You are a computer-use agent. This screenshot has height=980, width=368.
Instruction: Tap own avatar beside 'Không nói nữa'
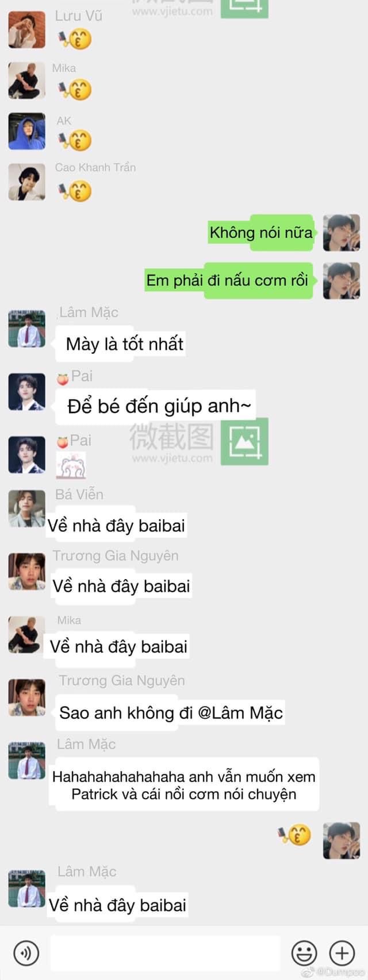pos(342,233)
